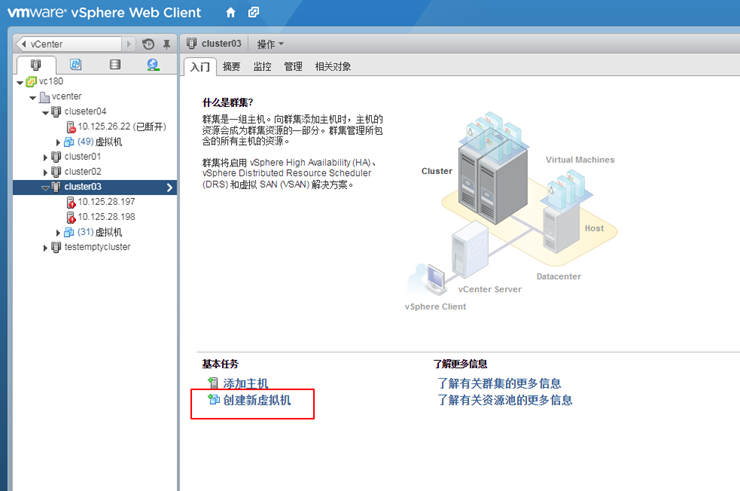Go to vSphere home icon

[x=230, y=12]
